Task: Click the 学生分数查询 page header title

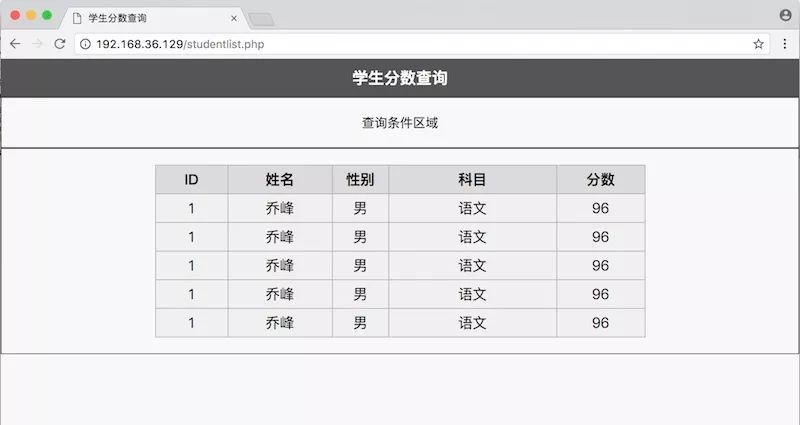Action: [x=400, y=78]
